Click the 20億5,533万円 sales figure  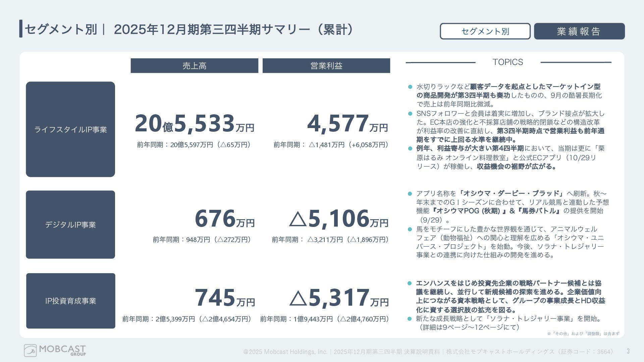point(194,123)
